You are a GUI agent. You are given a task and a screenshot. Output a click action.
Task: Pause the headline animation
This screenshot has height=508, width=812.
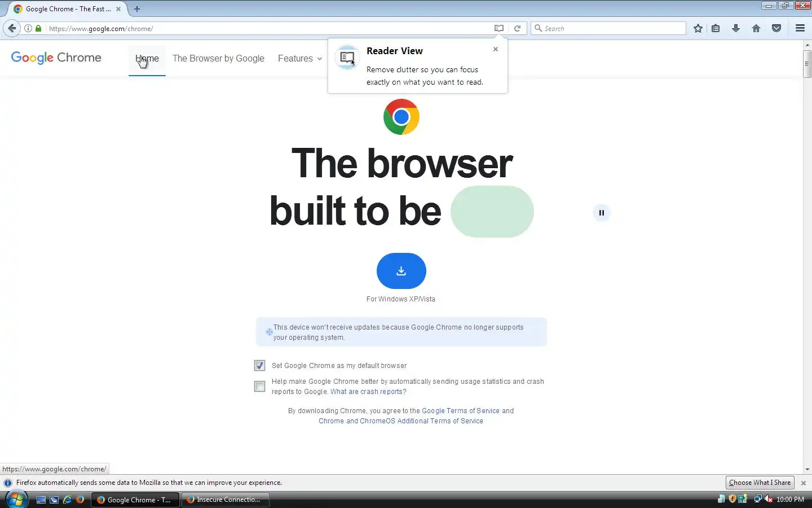click(602, 213)
